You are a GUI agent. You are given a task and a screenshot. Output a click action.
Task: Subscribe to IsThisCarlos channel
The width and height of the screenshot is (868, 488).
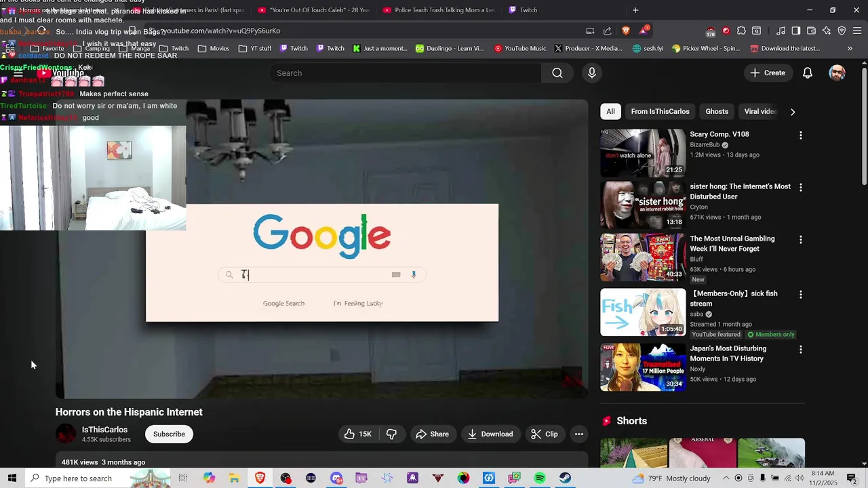[x=169, y=434]
